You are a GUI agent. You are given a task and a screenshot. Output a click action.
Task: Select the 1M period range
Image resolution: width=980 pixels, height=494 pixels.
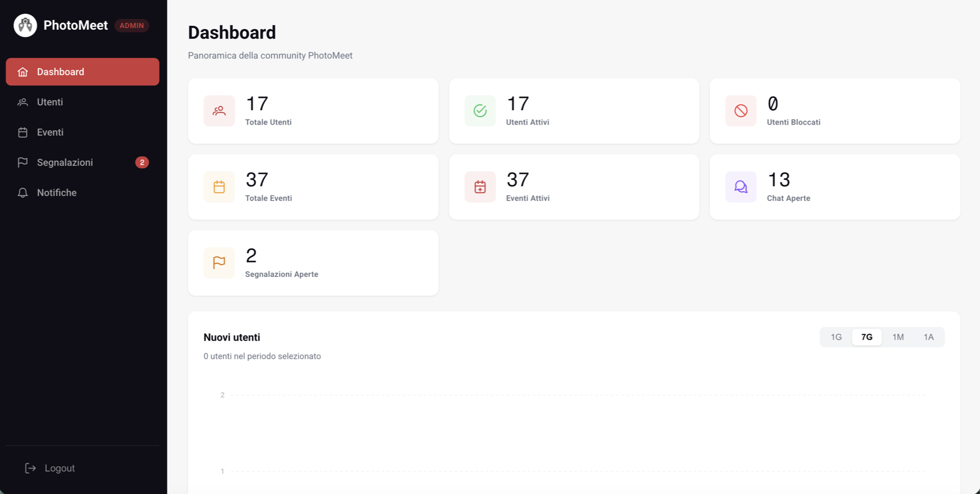click(x=898, y=337)
